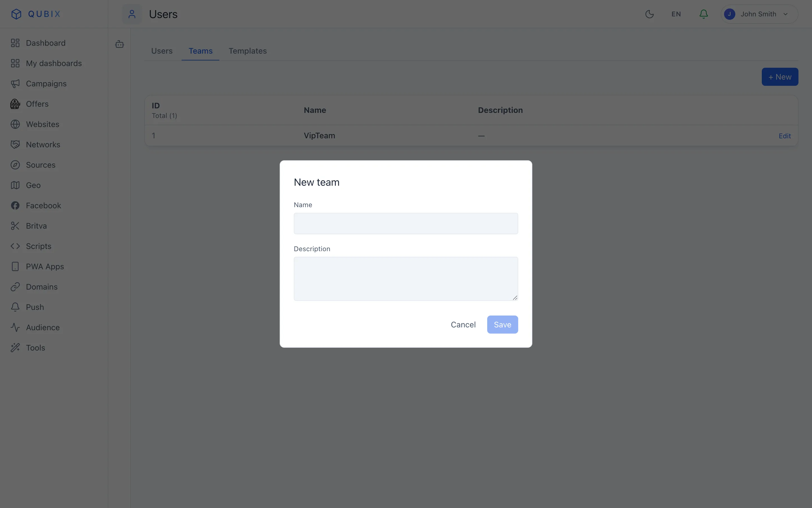Click the Geo map icon
The width and height of the screenshot is (812, 508).
tap(15, 185)
